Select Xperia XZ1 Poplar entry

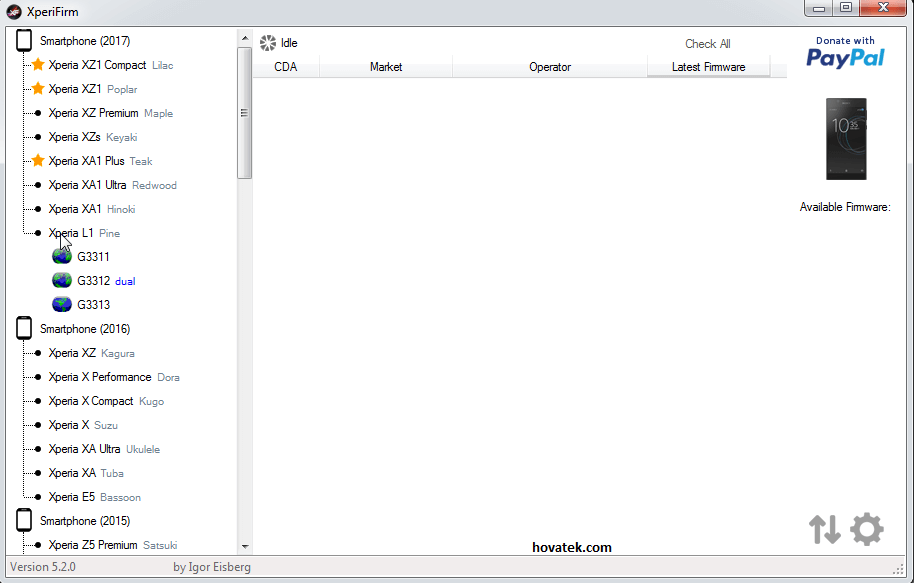93,89
